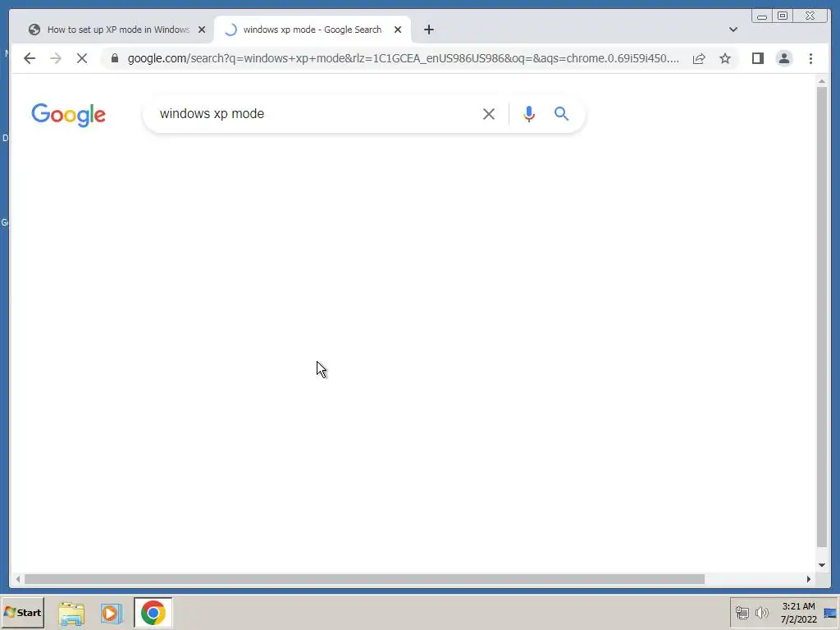Image resolution: width=840 pixels, height=630 pixels.
Task: Bookmark this tab with star icon
Action: tap(725, 58)
